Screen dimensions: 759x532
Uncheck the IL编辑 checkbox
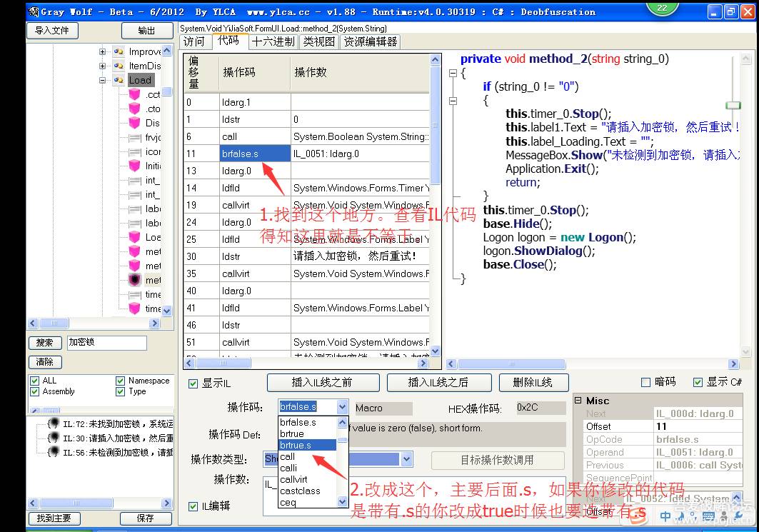[x=193, y=506]
